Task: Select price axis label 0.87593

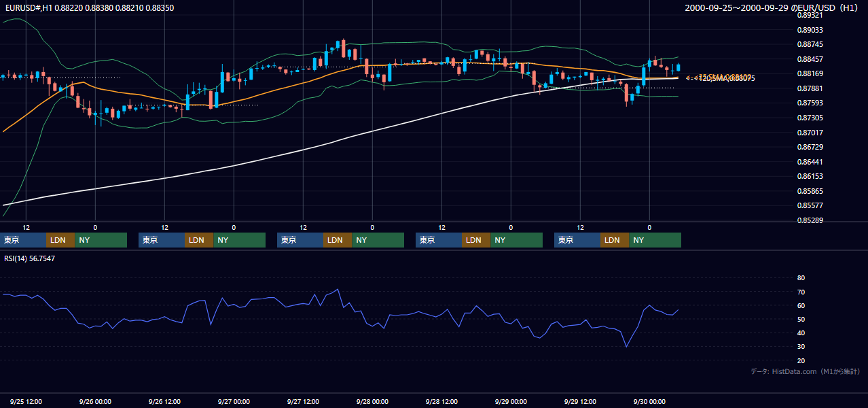Action: click(x=810, y=103)
